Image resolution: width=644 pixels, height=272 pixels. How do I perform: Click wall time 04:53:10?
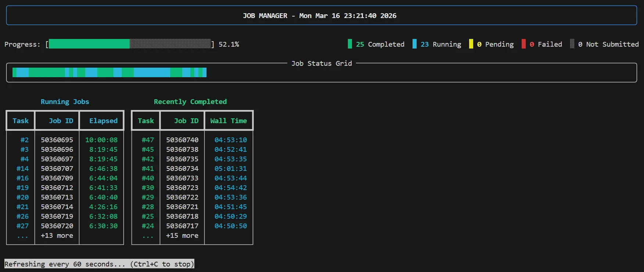pyautogui.click(x=231, y=140)
